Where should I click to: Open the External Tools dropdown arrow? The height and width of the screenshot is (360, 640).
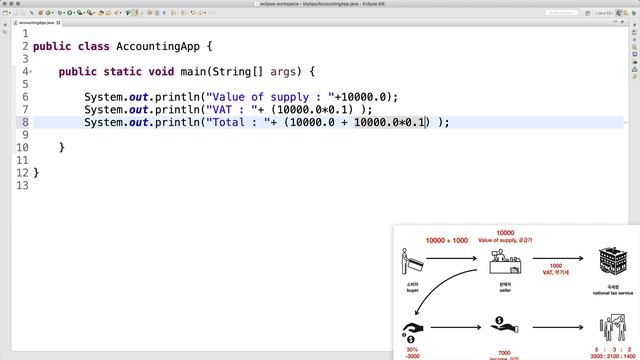coord(94,13)
